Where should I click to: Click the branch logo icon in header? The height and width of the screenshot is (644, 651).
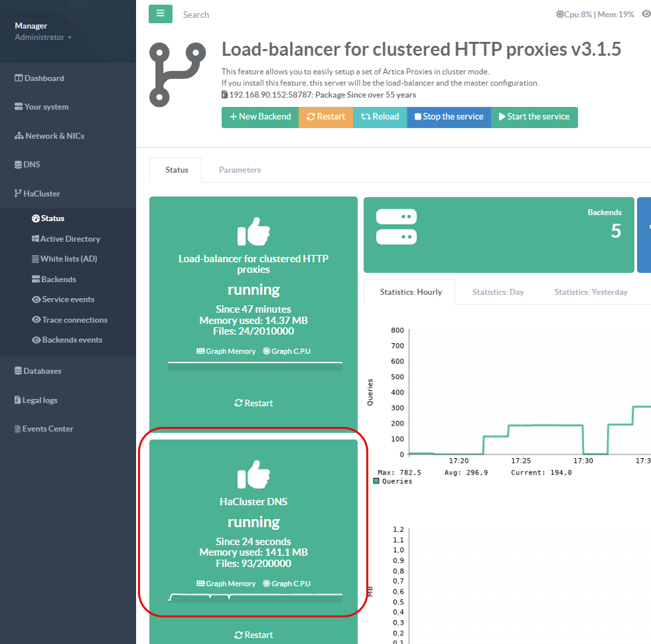(177, 74)
